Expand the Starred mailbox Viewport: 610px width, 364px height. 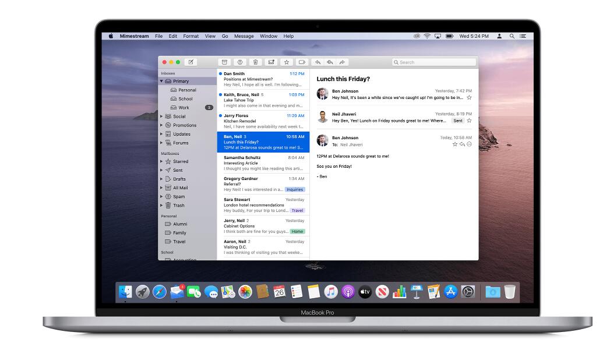[161, 161]
